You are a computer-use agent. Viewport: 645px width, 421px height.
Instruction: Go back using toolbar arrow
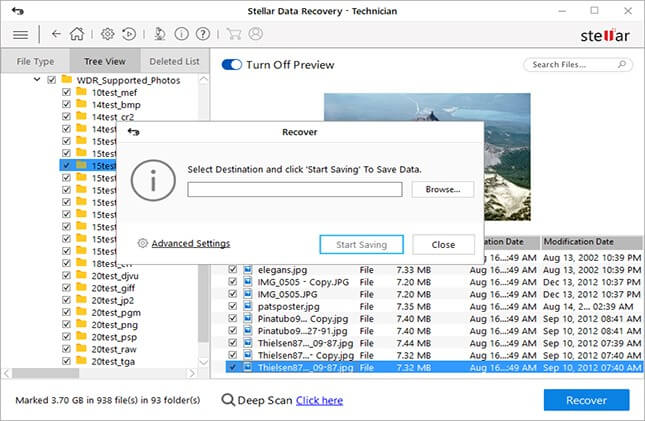56,34
